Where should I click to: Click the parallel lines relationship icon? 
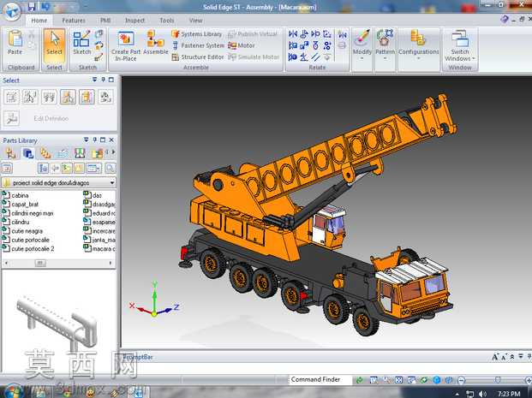point(315,56)
